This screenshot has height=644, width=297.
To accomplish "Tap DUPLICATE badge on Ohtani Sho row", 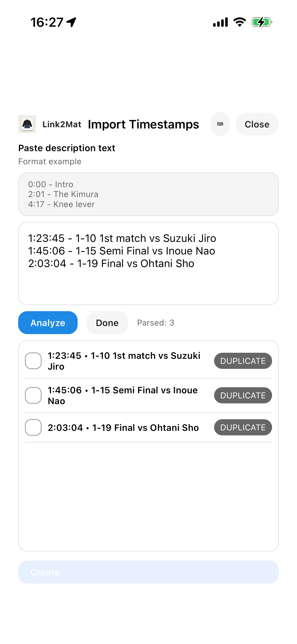I will (x=243, y=427).
